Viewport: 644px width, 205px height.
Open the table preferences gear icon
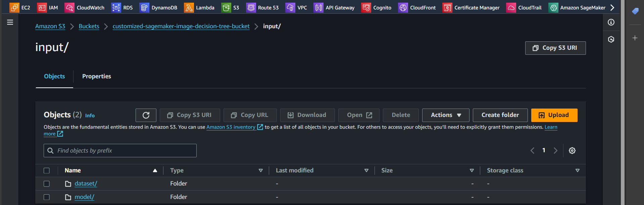click(x=572, y=151)
